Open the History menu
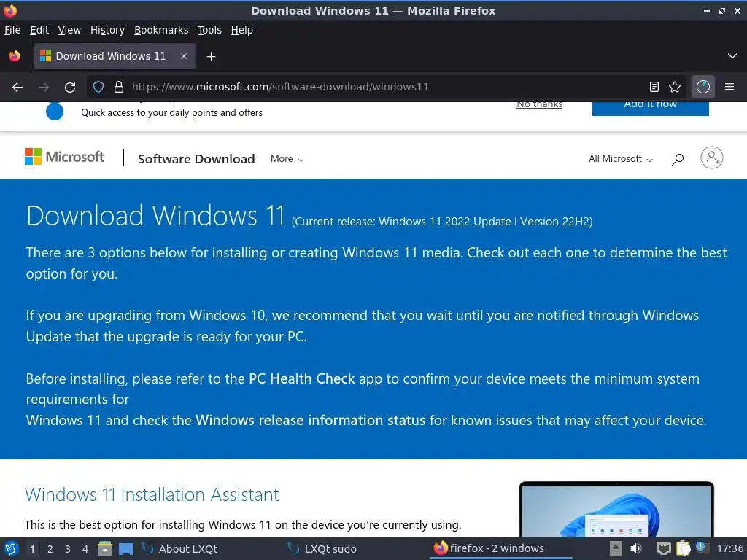Viewport: 747px width, 560px height. coord(107,30)
